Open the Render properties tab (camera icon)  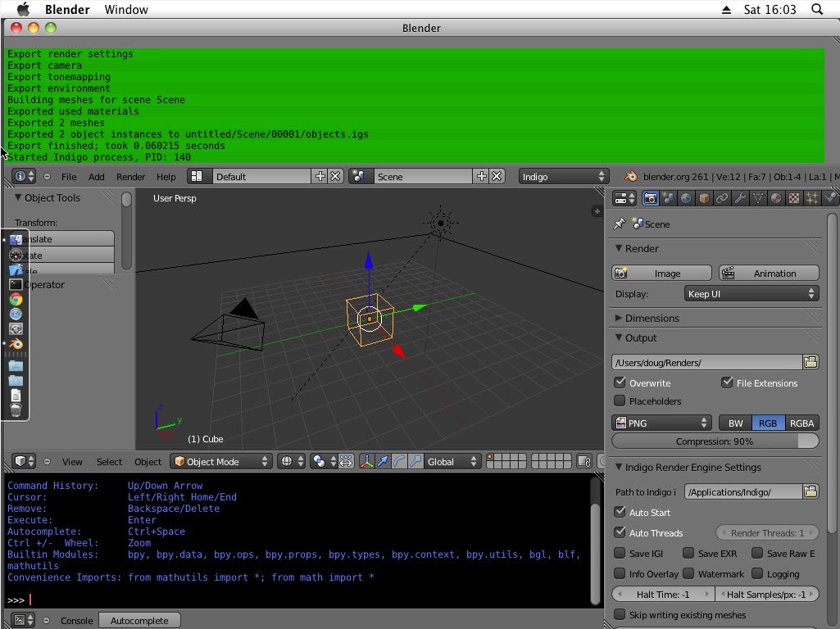[651, 198]
